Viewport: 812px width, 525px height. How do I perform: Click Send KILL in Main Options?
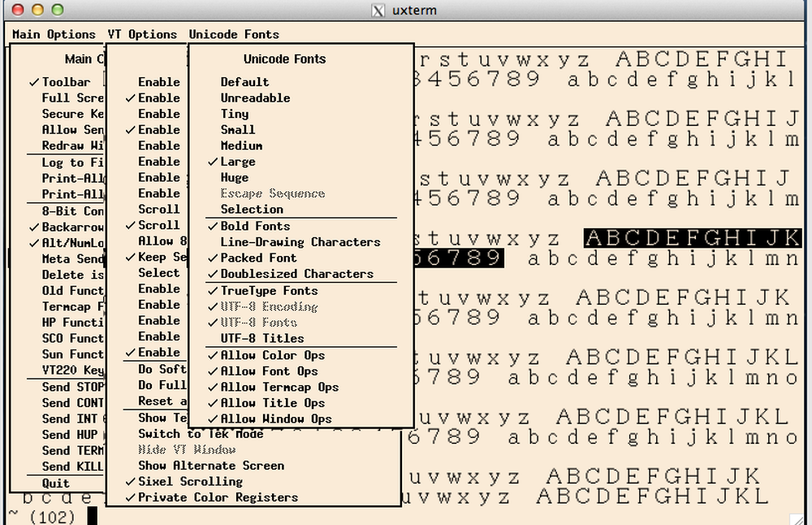pos(72,466)
